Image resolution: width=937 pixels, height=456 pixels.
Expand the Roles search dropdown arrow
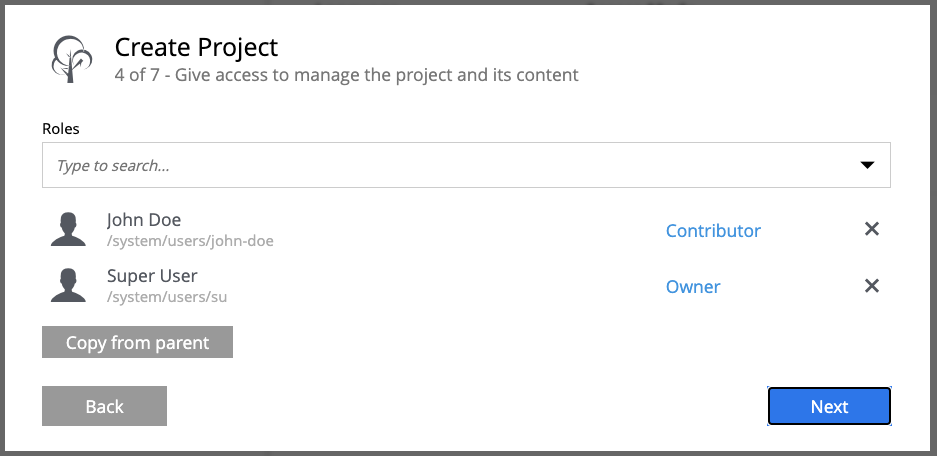pos(867,165)
